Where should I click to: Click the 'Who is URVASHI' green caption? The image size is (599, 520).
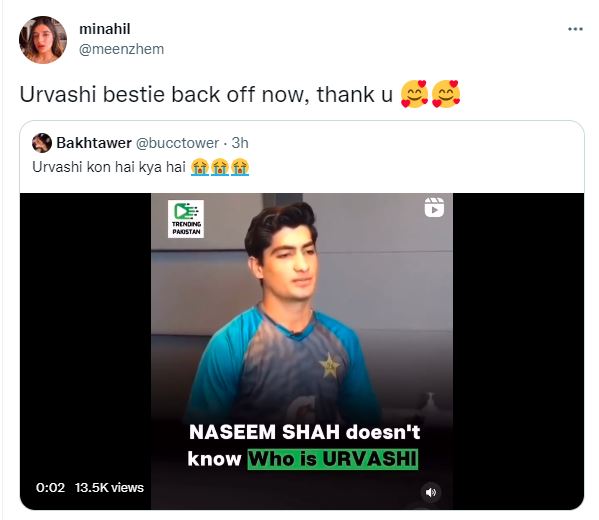pos(333,459)
